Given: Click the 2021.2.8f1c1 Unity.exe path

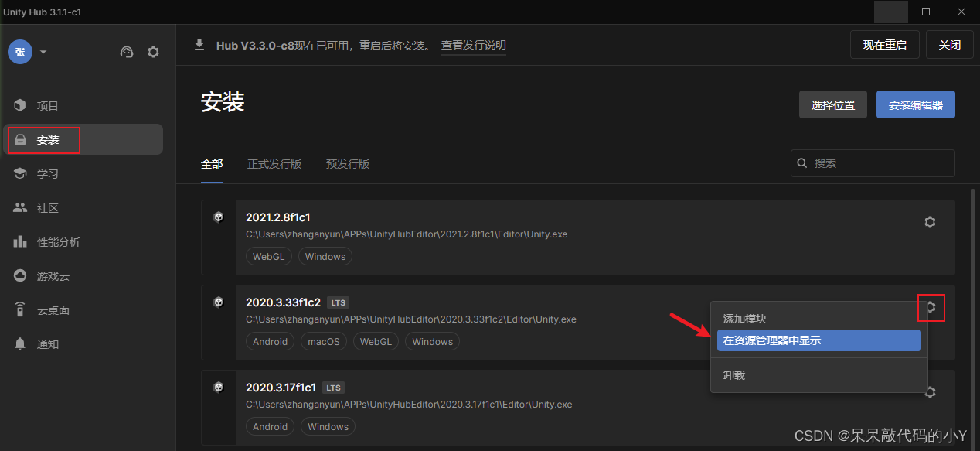Looking at the screenshot, I should 407,234.
